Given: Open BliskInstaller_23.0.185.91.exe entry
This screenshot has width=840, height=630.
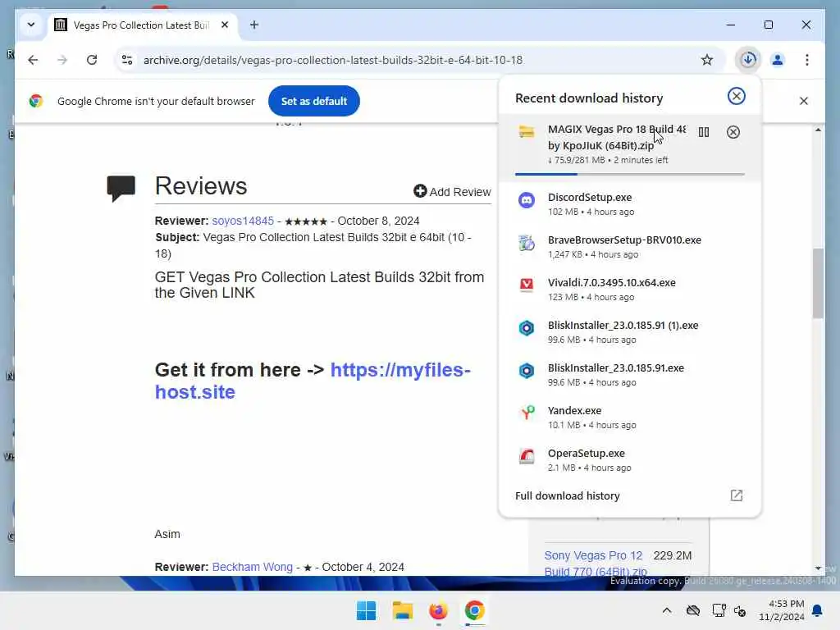Looking at the screenshot, I should click(629, 374).
